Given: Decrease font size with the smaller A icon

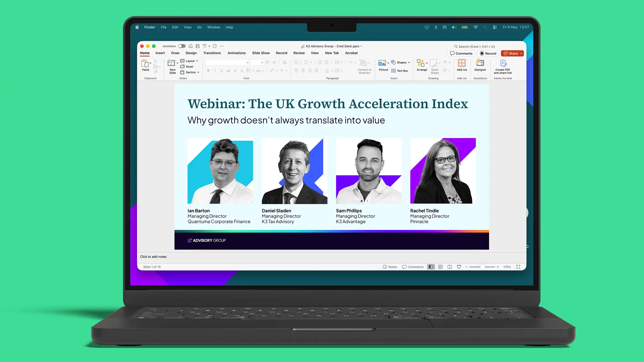Looking at the screenshot, I should [274, 62].
